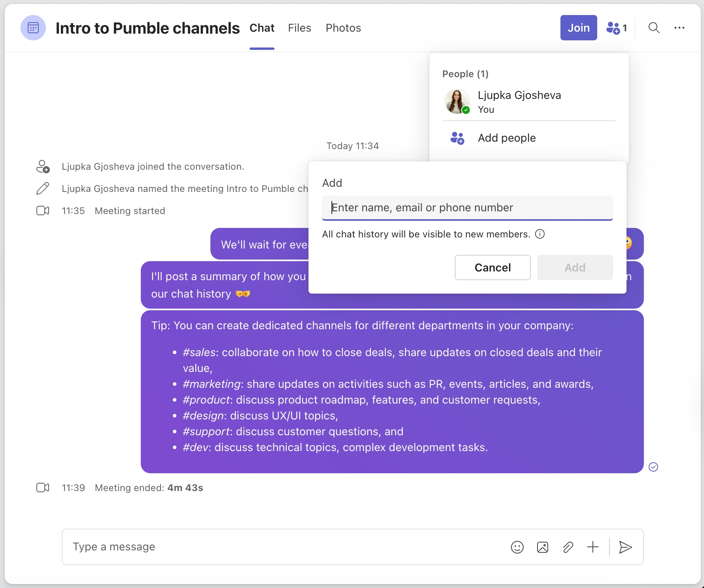The height and width of the screenshot is (588, 704).
Task: Click the pencil icon beside the rename event
Action: (x=42, y=188)
